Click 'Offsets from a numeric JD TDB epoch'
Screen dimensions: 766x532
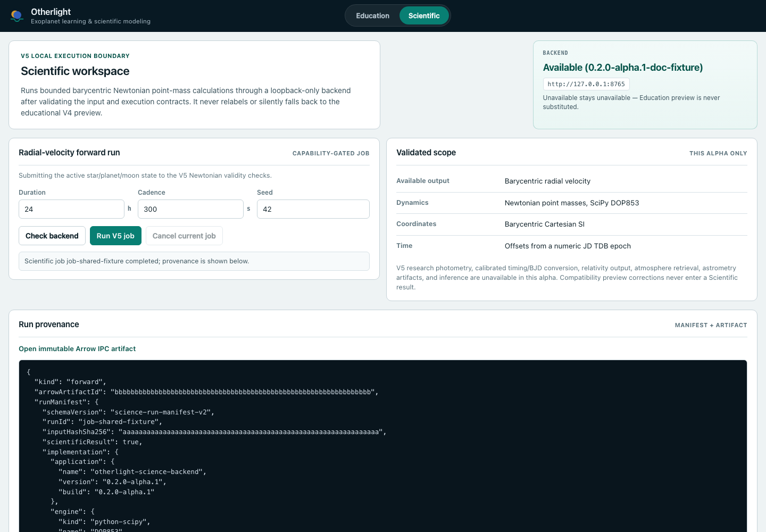568,246
